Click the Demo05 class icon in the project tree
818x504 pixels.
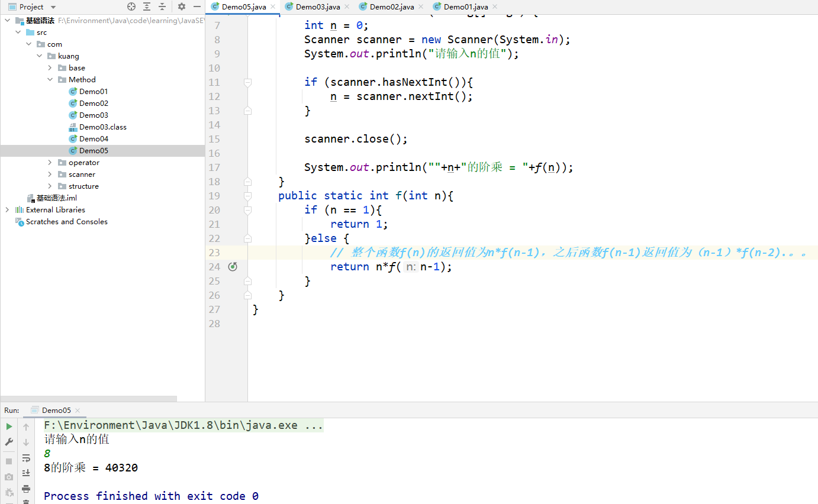click(73, 151)
